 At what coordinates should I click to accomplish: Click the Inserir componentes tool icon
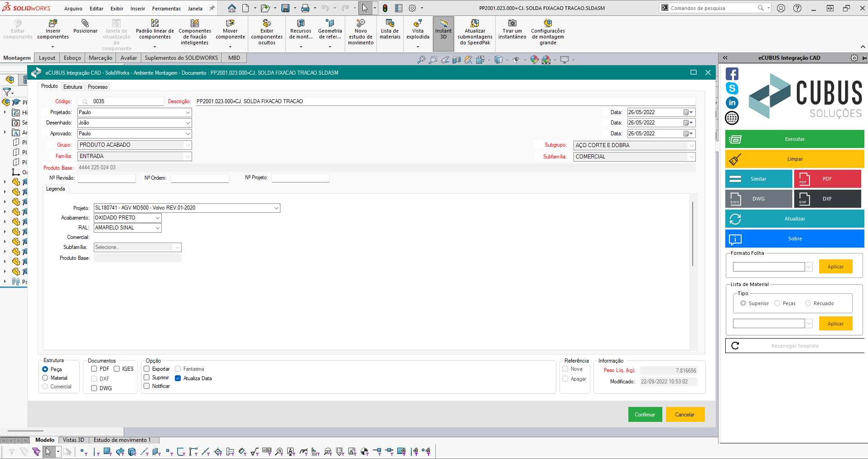click(x=53, y=23)
